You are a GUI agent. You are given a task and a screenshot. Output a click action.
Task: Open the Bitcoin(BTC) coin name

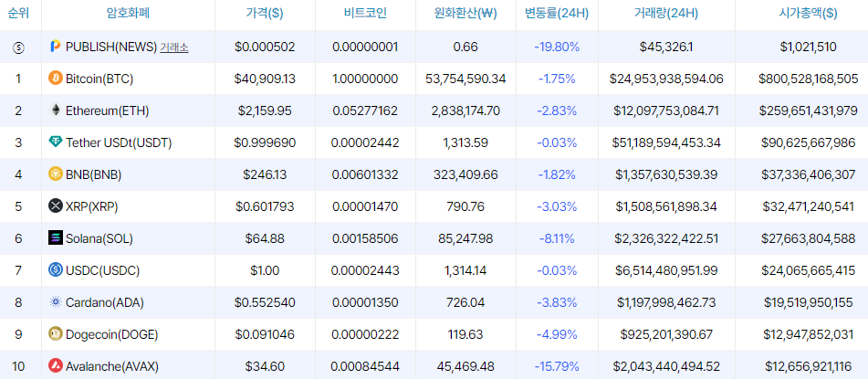coord(99,79)
